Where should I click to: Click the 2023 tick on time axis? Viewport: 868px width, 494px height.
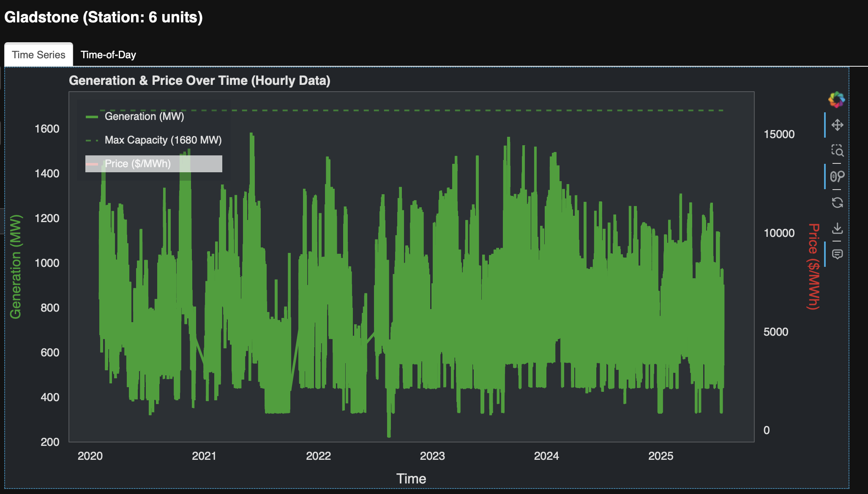tap(432, 456)
